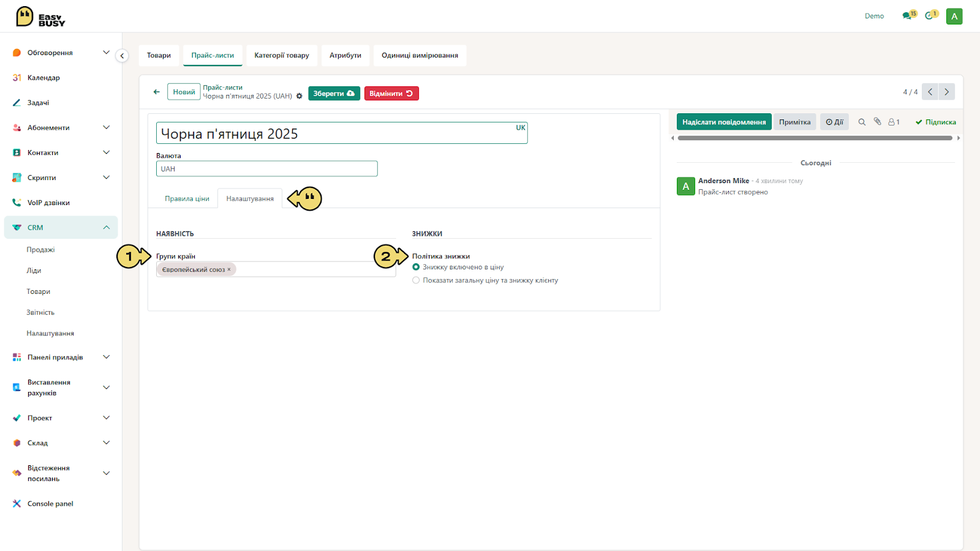The image size is (980, 551).
Task: Expand Контакти menu chevron
Action: pyautogui.click(x=106, y=152)
